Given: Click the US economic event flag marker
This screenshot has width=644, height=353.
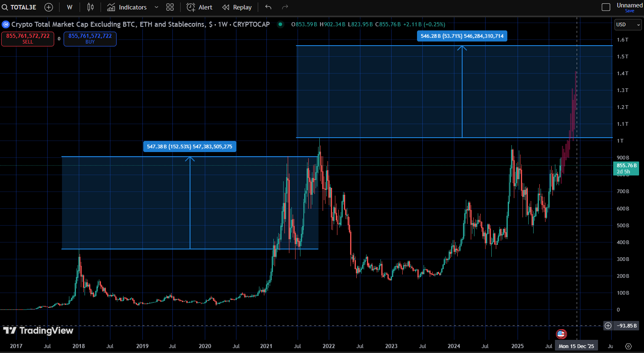Looking at the screenshot, I should (561, 334).
